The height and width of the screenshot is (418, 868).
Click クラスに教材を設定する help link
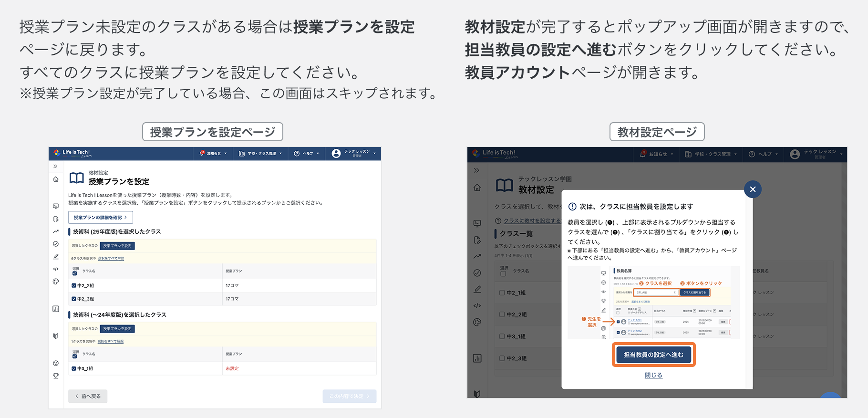[532, 221]
